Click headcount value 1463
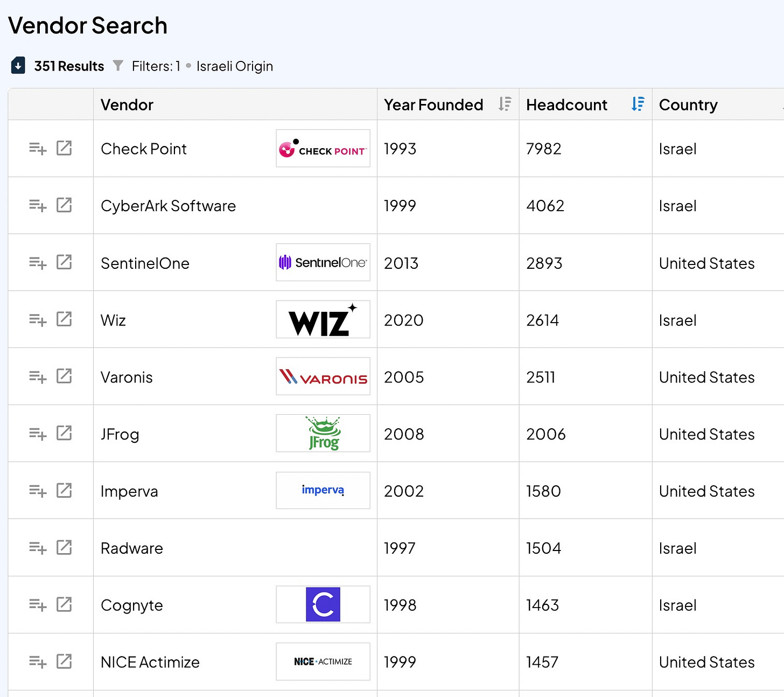Viewport: 784px width, 697px height. (542, 605)
